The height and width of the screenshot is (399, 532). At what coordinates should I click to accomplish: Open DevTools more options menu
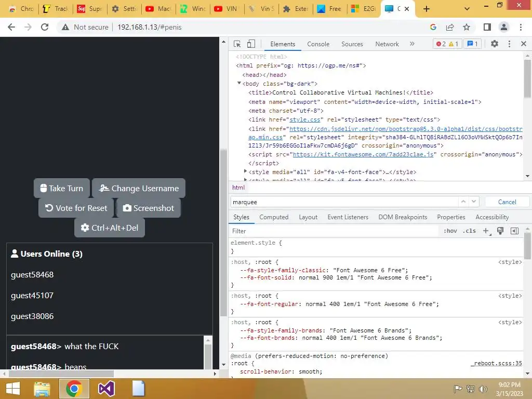(509, 44)
